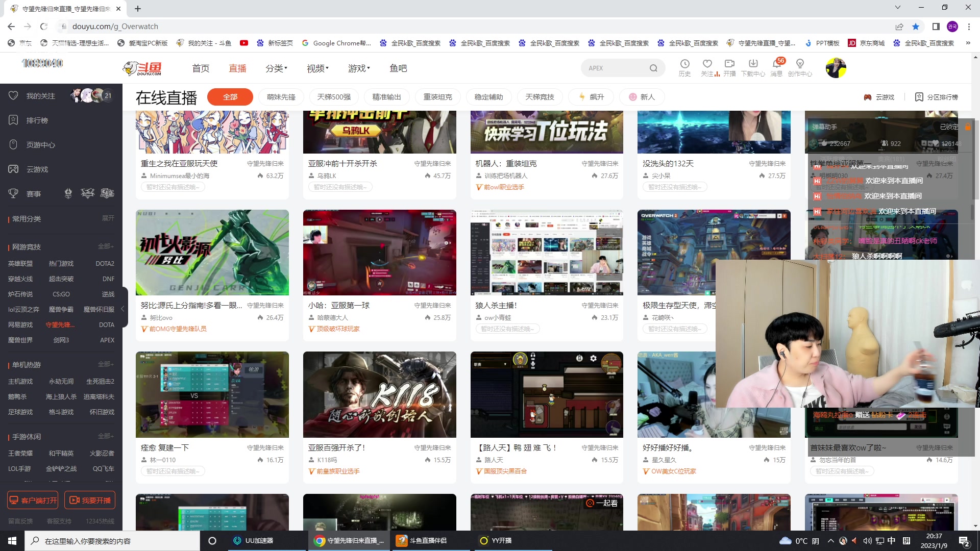Select the 天梯竞技 filter tab
Screen dimensions: 980x551
pyautogui.click(x=540, y=97)
